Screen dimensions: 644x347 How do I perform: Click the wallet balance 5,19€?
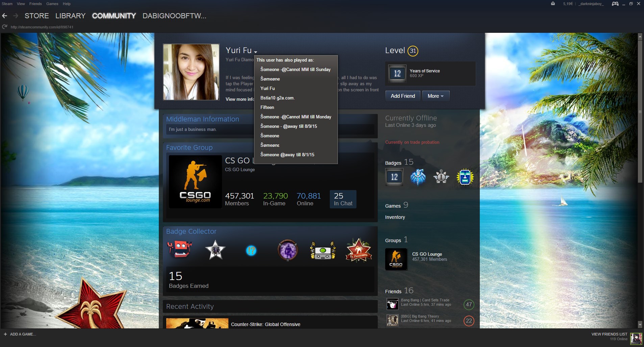[x=568, y=4]
